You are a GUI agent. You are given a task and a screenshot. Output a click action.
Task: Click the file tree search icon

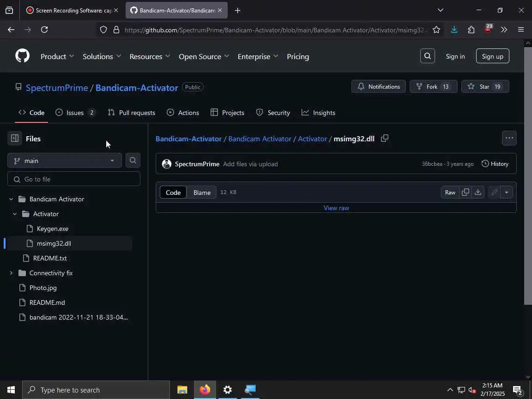133,161
